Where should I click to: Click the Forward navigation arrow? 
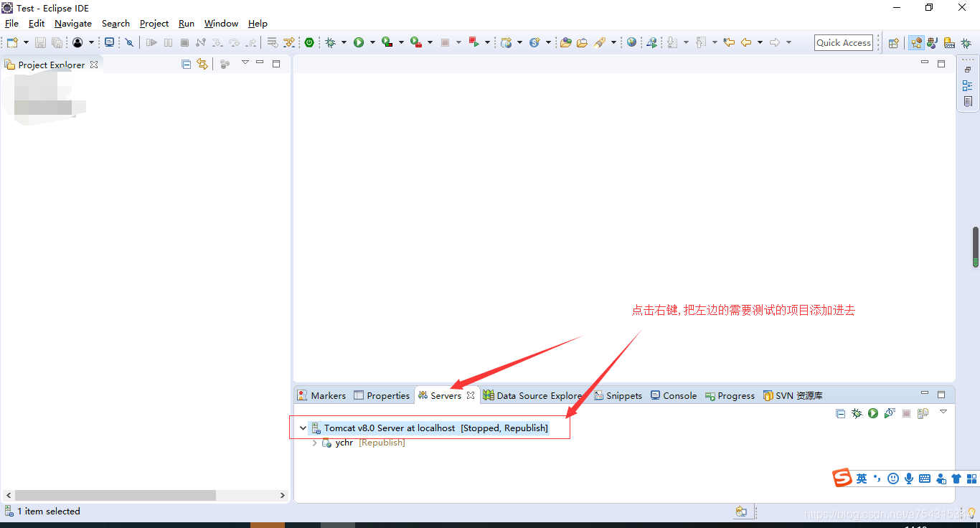pos(775,42)
